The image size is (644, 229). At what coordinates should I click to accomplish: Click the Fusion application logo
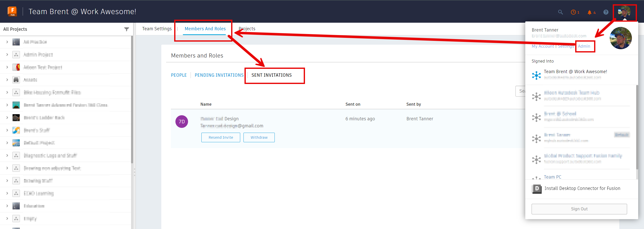[12, 11]
